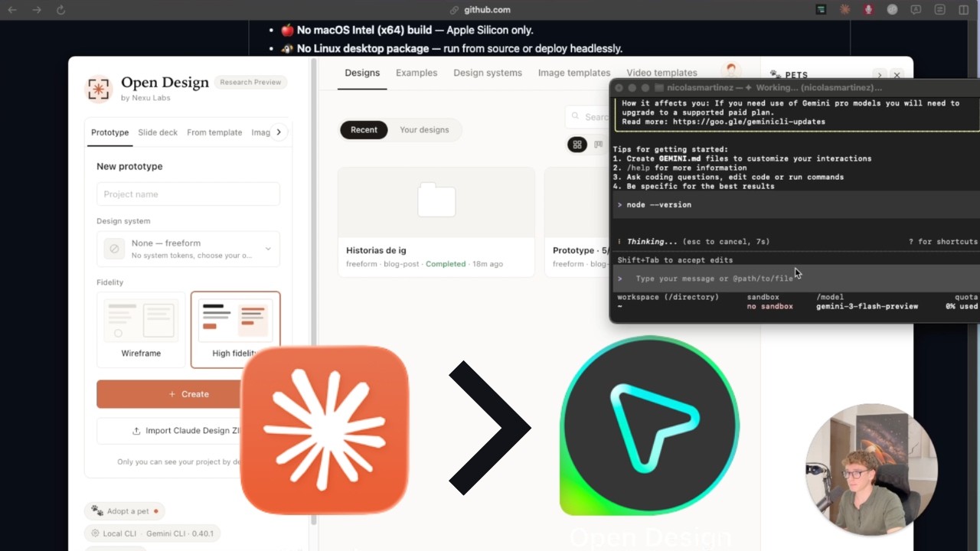Open the chat bubble icon in browser toolbar
The image size is (980, 551).
(x=916, y=10)
